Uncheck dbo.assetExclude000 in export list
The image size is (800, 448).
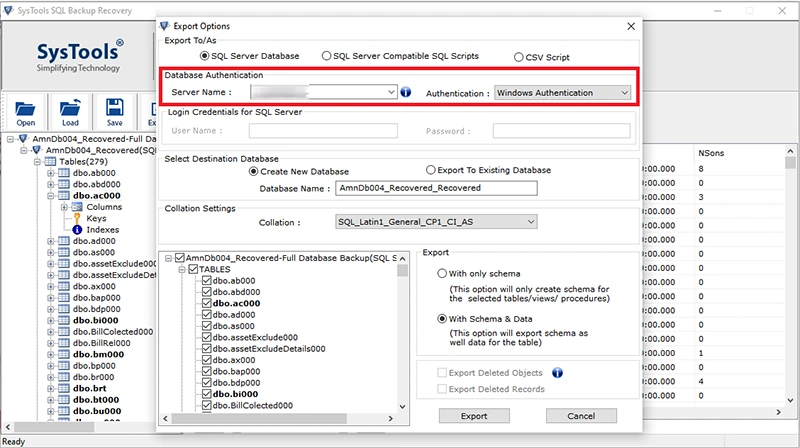(207, 337)
